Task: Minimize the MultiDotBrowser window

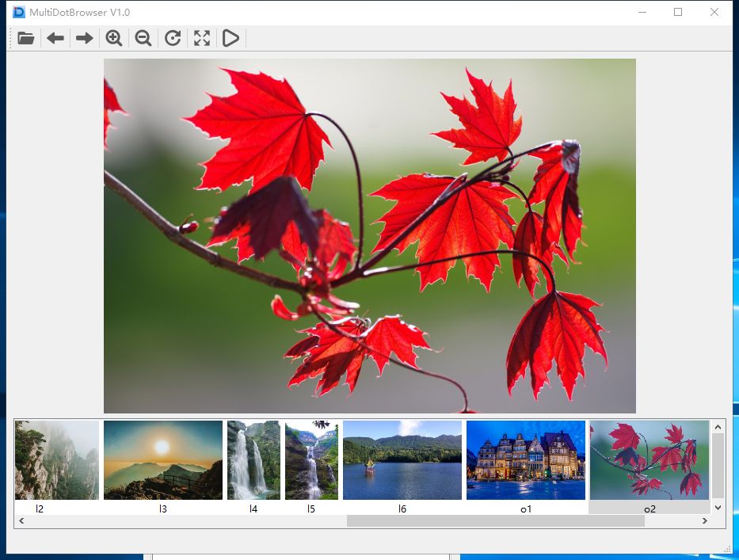Action: [642, 12]
